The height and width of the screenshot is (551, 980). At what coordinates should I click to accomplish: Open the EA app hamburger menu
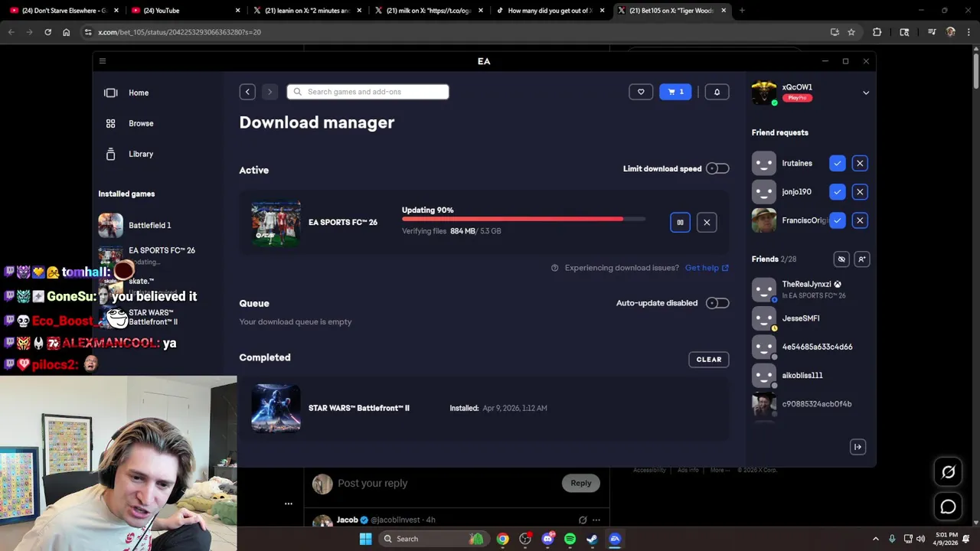coord(103,61)
